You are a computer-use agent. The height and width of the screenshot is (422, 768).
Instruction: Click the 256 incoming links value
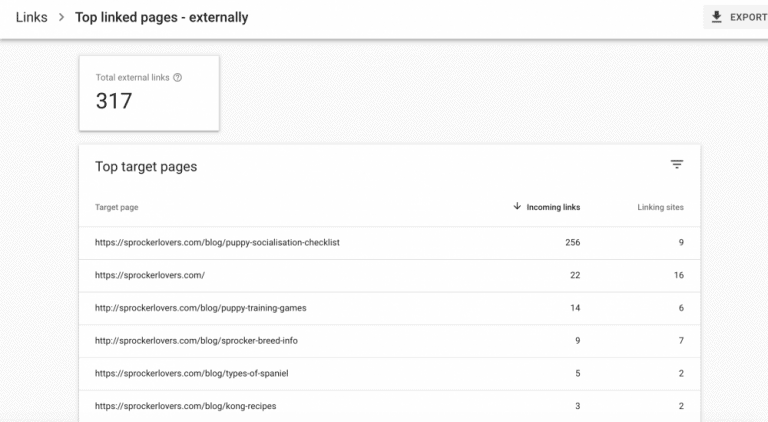coord(573,242)
